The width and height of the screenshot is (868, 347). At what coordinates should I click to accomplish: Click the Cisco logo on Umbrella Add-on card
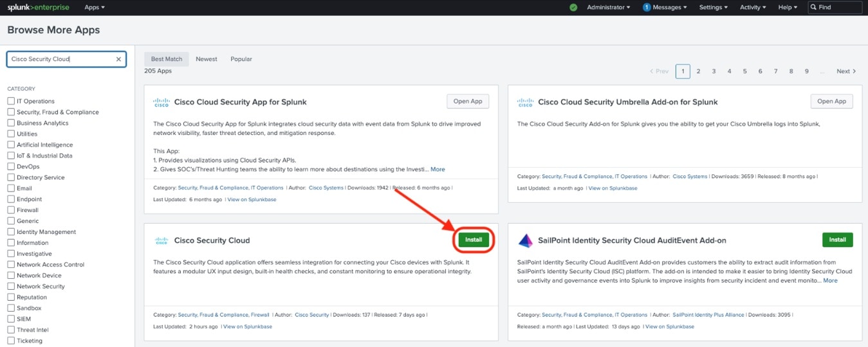[x=526, y=102]
